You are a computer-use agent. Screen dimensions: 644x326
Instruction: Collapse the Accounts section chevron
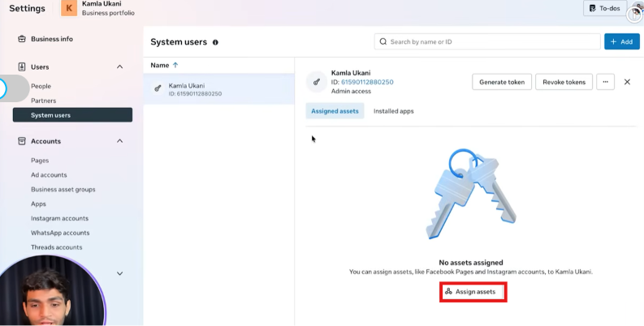(x=119, y=141)
